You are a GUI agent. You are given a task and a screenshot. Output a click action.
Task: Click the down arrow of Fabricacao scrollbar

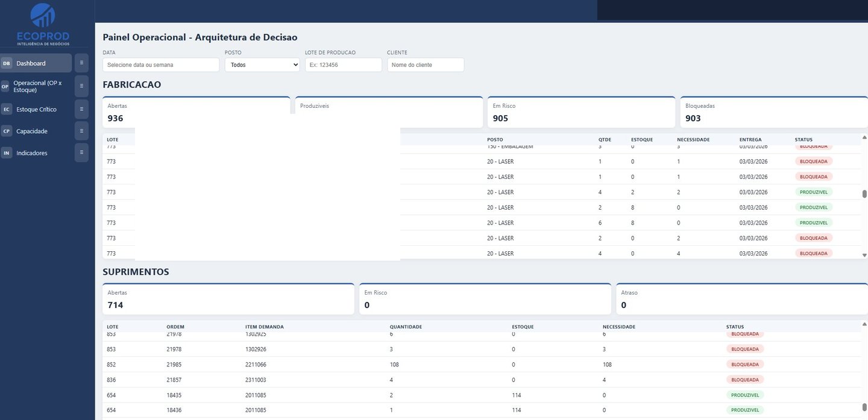coord(864,255)
